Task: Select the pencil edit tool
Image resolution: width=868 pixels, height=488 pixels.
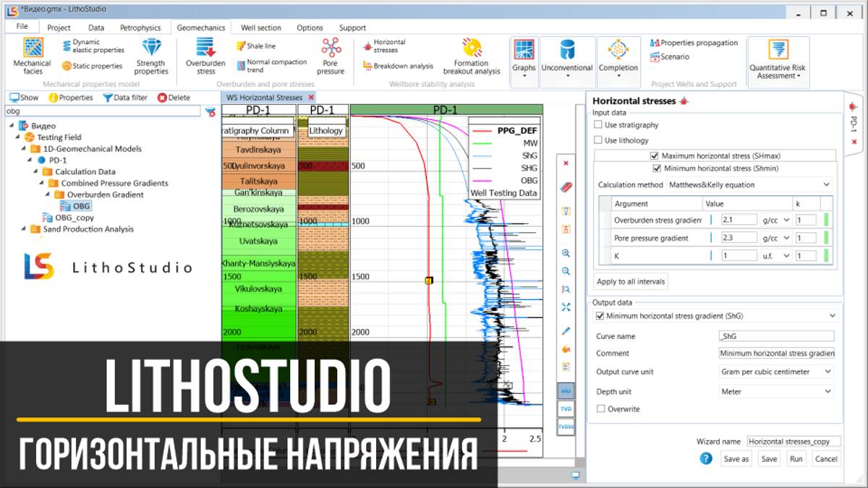Action: [566, 331]
